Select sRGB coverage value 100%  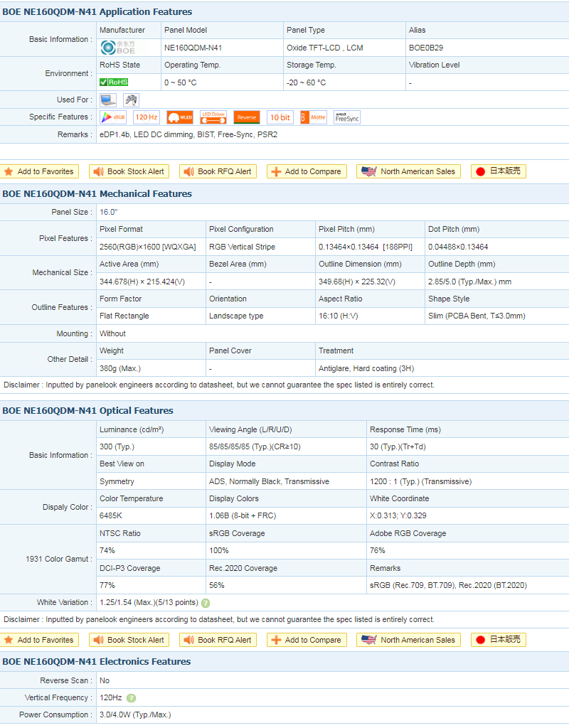click(219, 551)
